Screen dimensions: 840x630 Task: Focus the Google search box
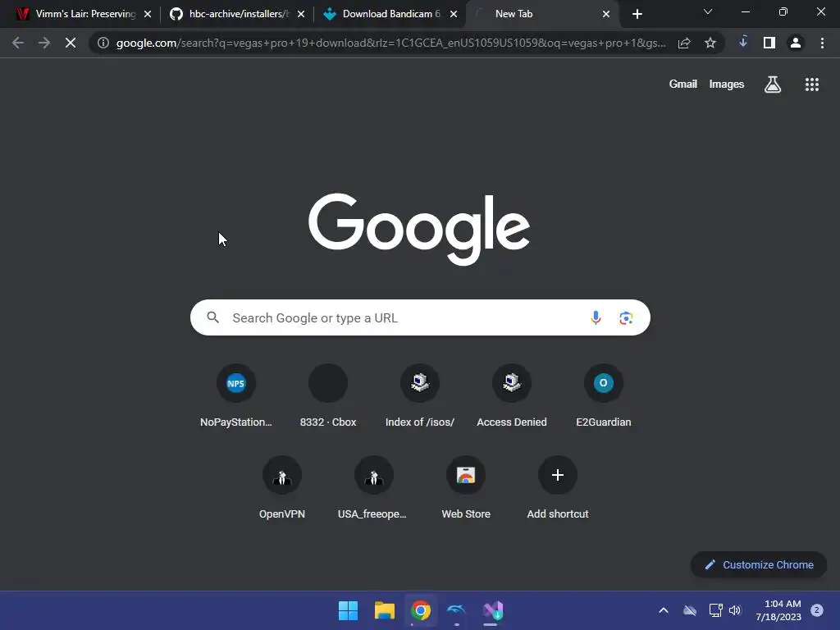(x=420, y=317)
